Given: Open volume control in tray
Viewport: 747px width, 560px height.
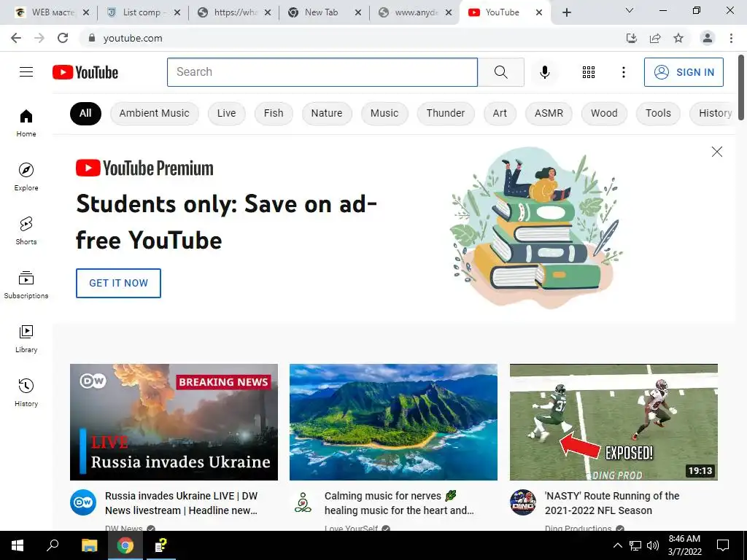Looking at the screenshot, I should [x=653, y=545].
